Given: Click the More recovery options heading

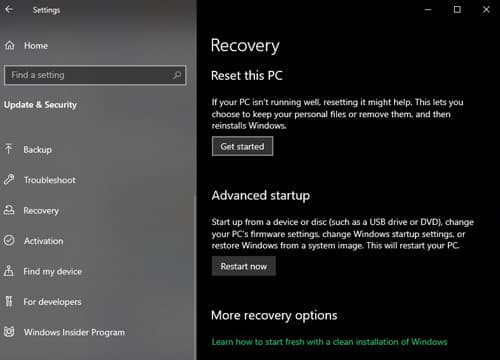Looking at the screenshot, I should pos(274,315).
